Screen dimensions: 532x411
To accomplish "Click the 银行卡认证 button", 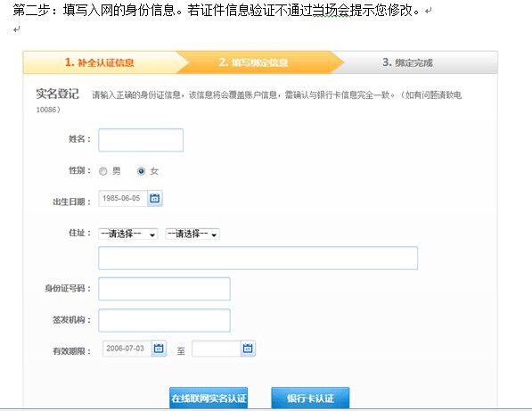I will click(x=310, y=398).
